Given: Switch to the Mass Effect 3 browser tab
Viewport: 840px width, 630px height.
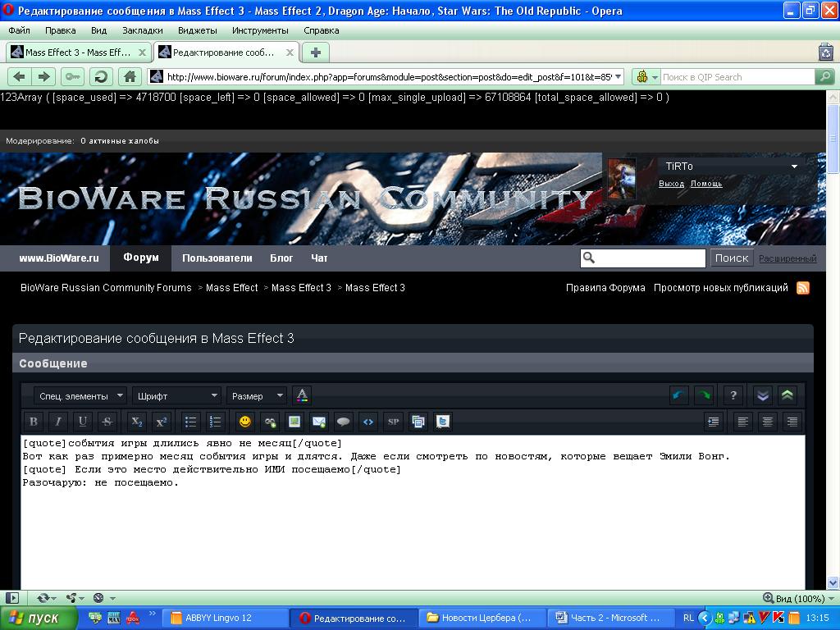Looking at the screenshot, I should (79, 52).
